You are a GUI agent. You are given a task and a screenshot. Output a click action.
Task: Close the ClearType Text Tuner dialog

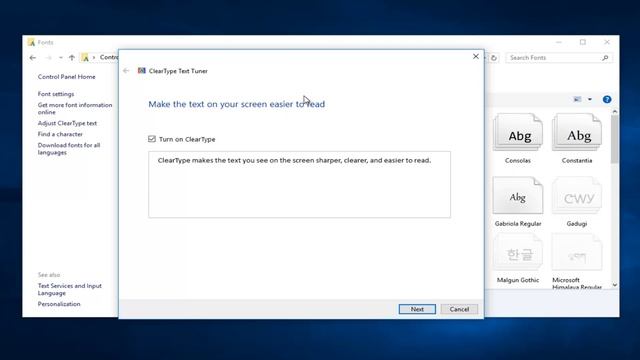476,56
